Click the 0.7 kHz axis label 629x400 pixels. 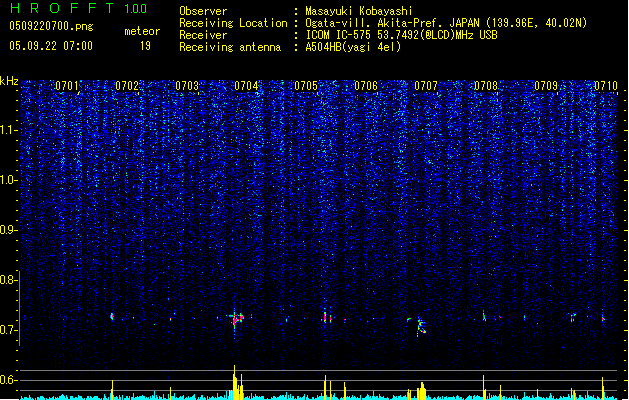[9, 330]
